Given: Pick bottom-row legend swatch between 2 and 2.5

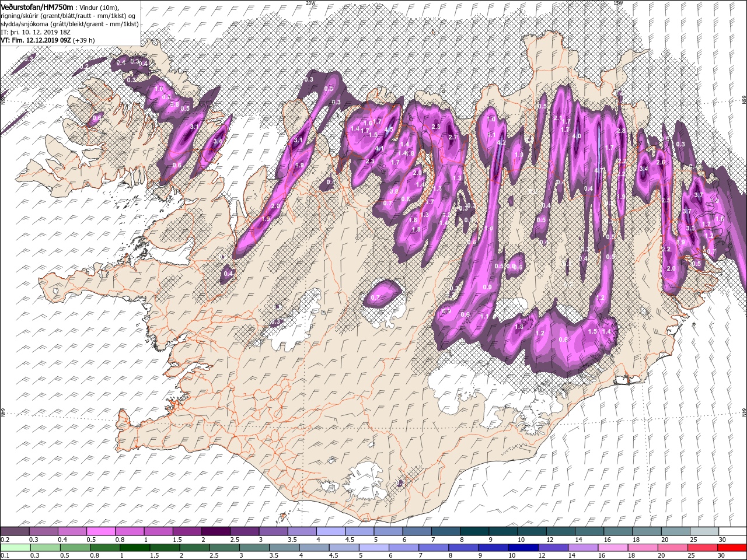Looking at the screenshot, I should point(195,547).
